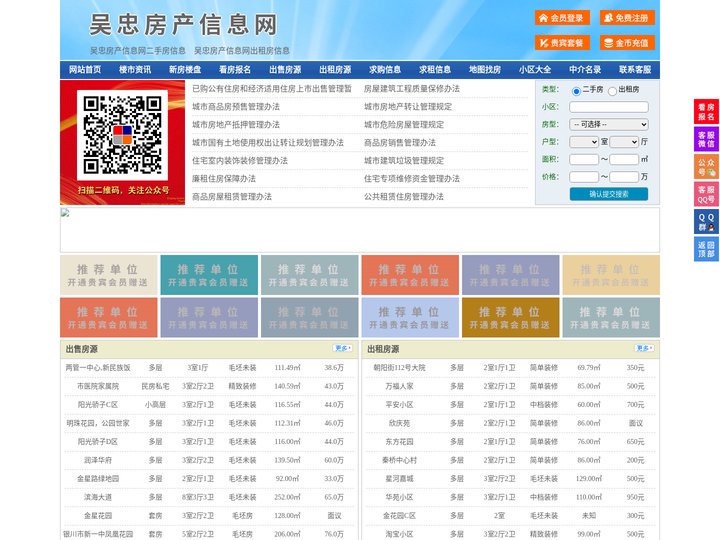Open 楼市资讯 navigation item
The height and width of the screenshot is (540, 720).
tap(135, 70)
